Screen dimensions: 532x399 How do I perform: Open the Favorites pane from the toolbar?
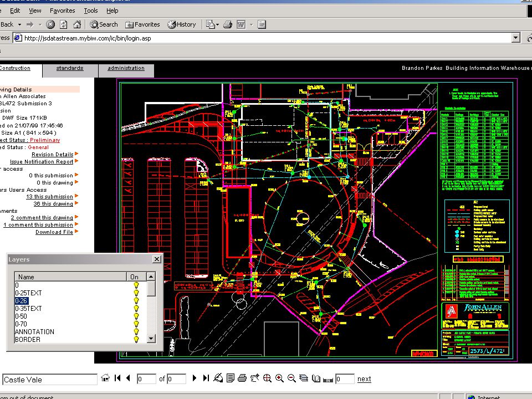(142, 24)
